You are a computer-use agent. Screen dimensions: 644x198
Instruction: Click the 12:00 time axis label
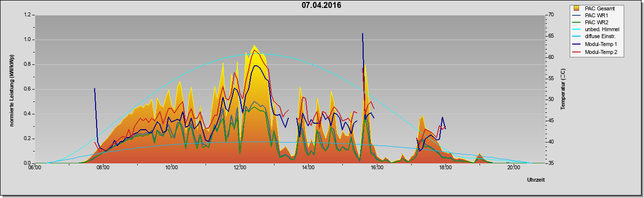point(240,168)
